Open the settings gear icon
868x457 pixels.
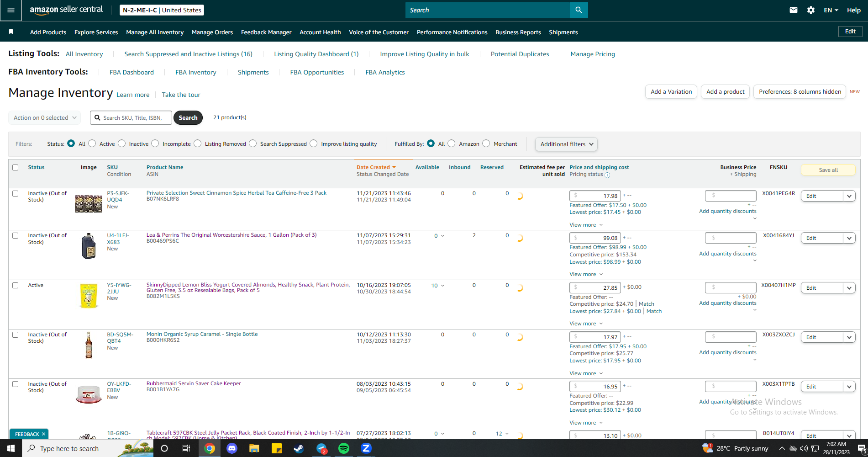click(x=811, y=10)
